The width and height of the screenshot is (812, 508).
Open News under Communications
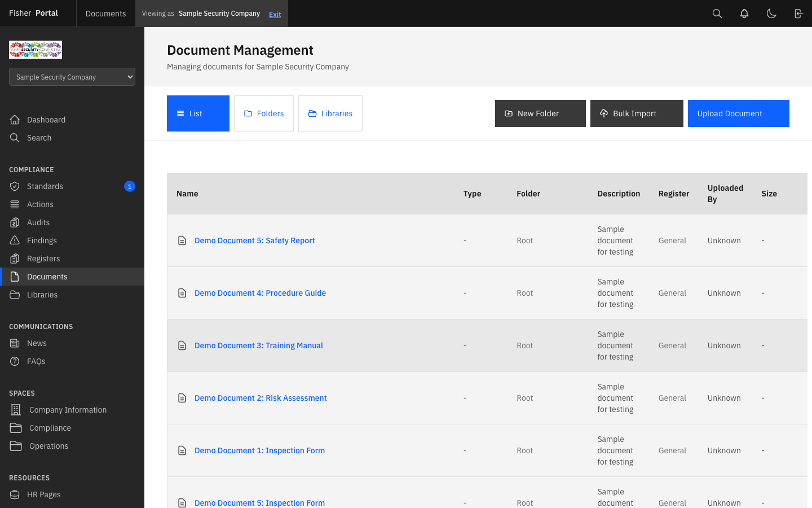[37, 343]
